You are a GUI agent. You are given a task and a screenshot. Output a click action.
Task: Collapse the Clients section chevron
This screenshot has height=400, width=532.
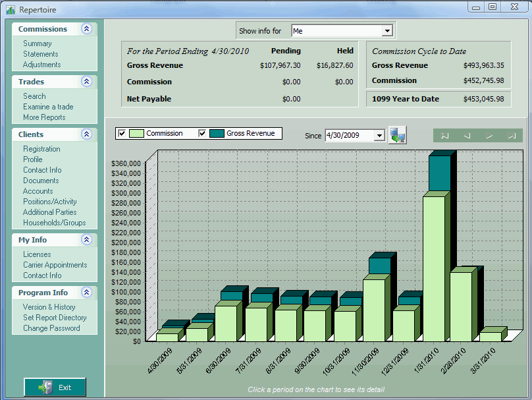pos(86,134)
